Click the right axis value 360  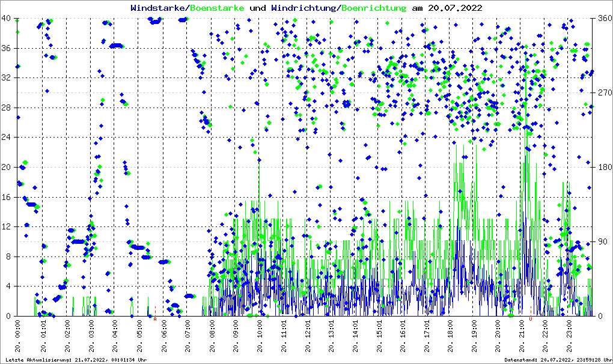(603, 19)
